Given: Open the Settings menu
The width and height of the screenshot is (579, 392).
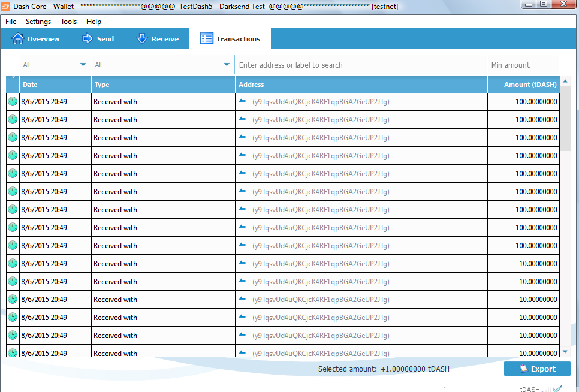Looking at the screenshot, I should [38, 22].
